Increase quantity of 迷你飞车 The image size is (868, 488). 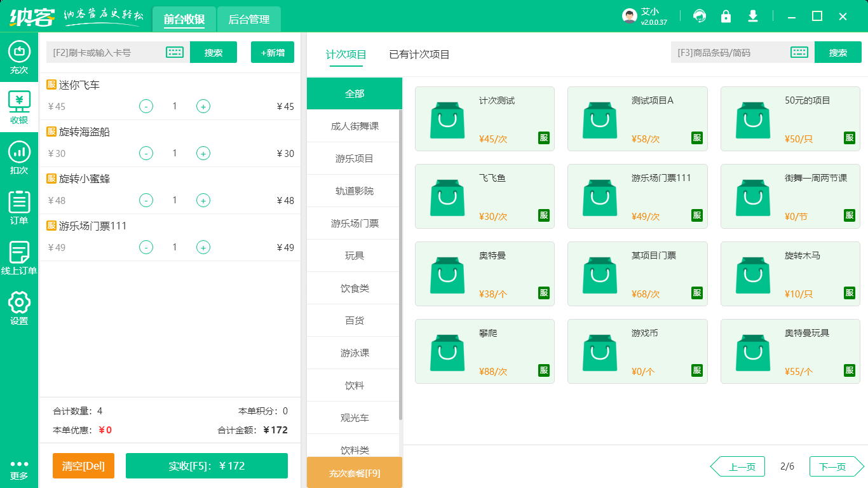(x=203, y=106)
